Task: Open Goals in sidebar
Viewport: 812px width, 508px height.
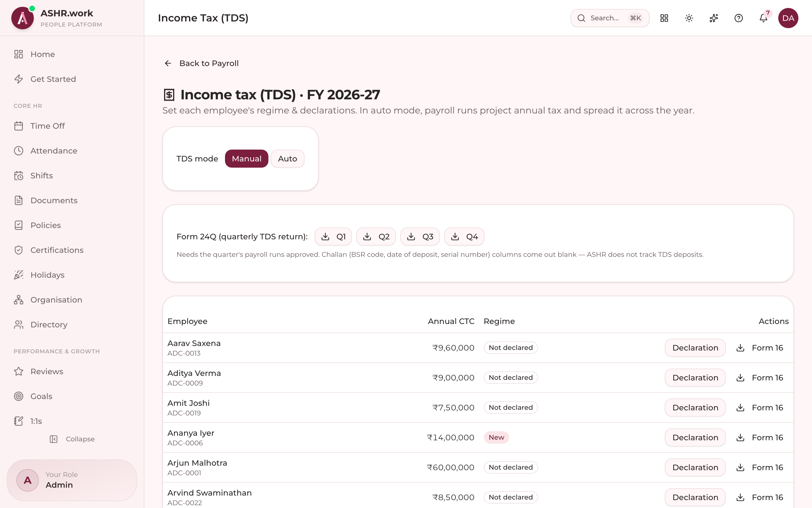Action: click(72, 397)
